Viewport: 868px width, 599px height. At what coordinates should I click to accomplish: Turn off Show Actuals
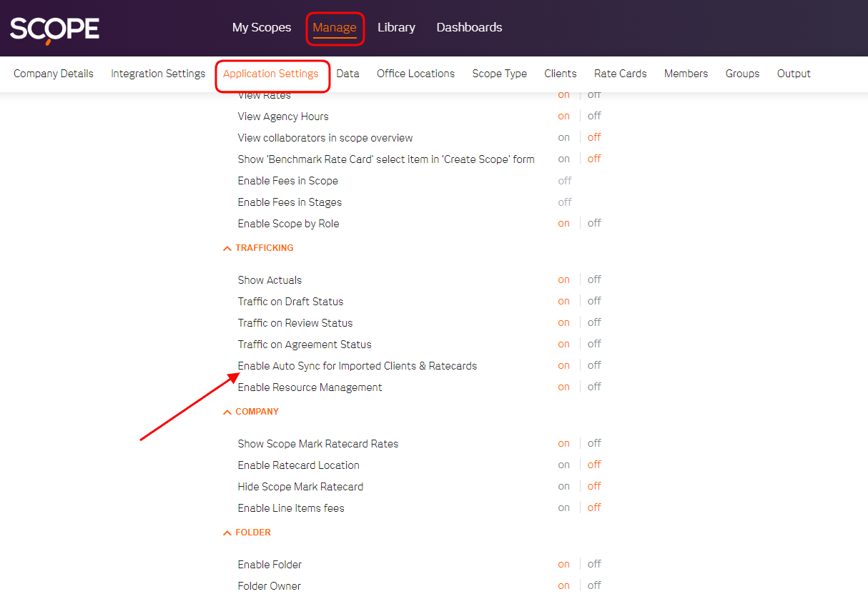pyautogui.click(x=594, y=279)
